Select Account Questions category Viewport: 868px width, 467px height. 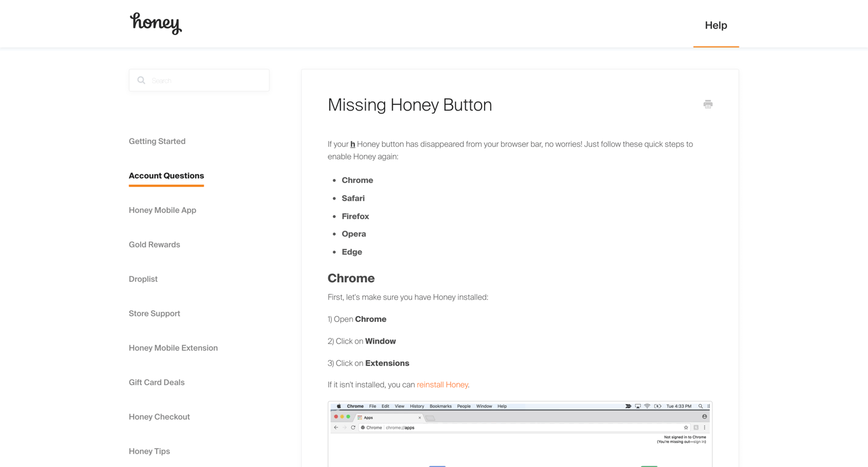(166, 176)
